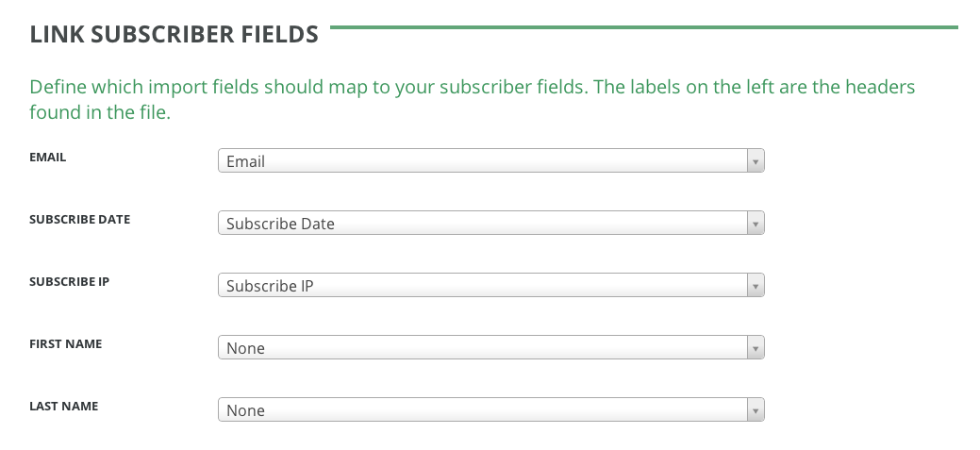Click the 'found in the file' text line
The height and width of the screenshot is (450, 980).
[99, 112]
